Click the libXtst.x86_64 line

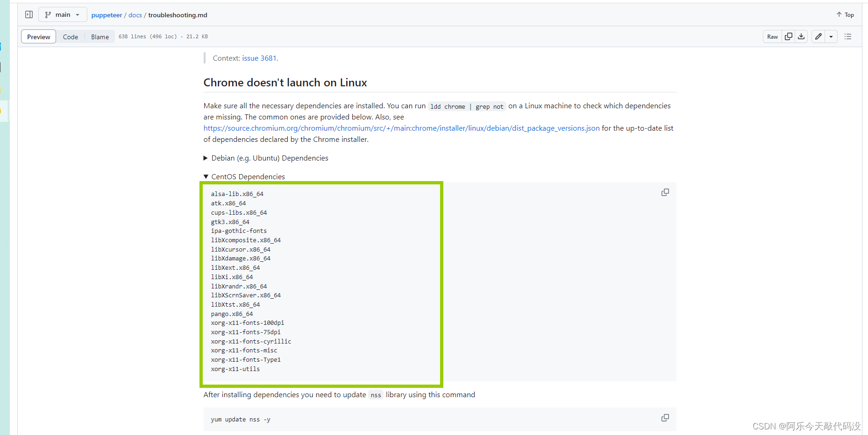[x=235, y=304]
